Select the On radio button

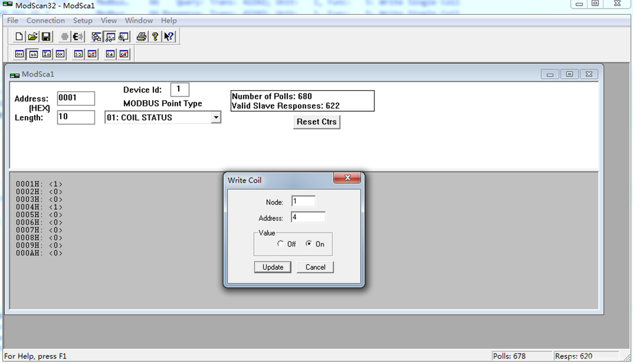309,244
